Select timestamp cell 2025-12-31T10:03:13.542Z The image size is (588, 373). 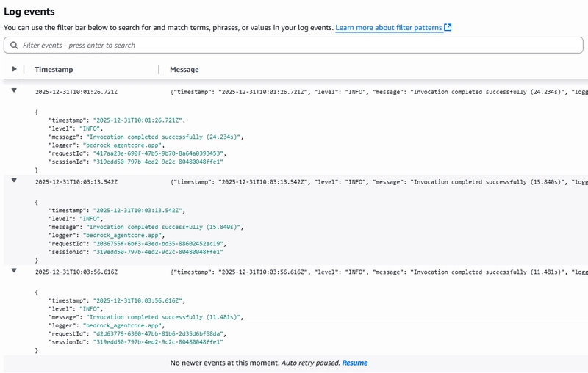tap(76, 181)
